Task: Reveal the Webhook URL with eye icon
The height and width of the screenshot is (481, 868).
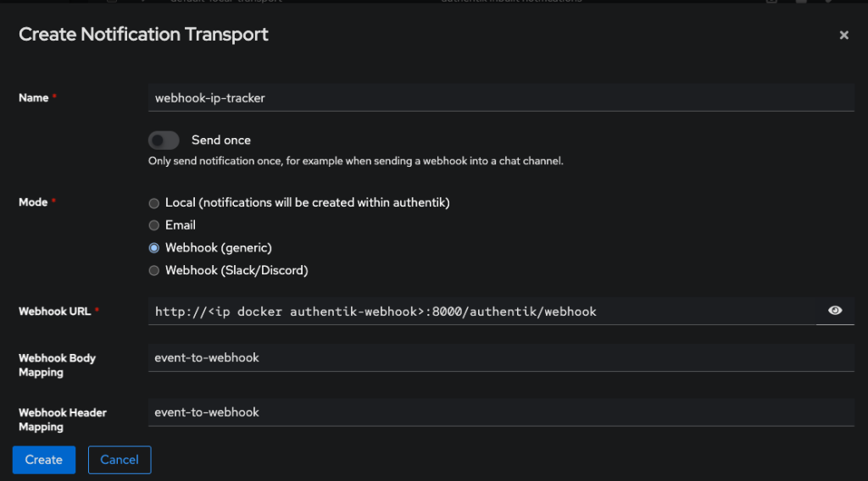Action: (835, 311)
